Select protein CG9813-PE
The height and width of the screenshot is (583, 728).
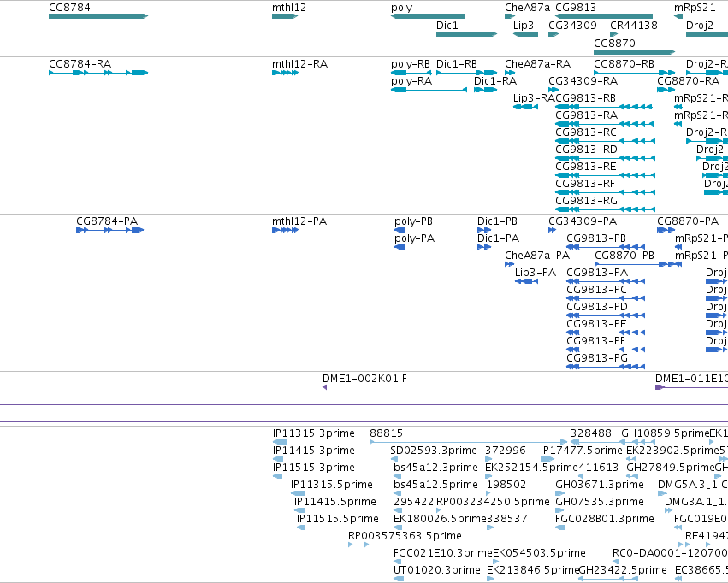pos(606,333)
